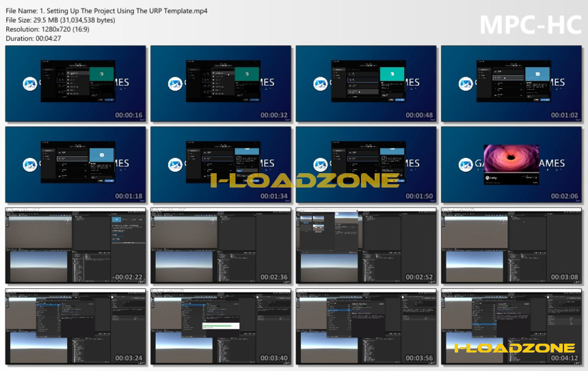588x371 pixels.
Task: Select the Unity editor frame at 00:02:22
Action: pos(75,246)
